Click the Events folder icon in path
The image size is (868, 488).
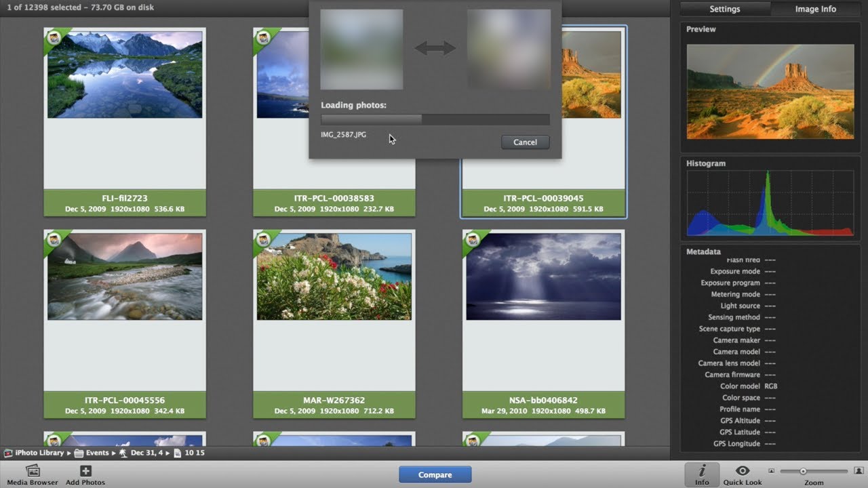coord(79,453)
